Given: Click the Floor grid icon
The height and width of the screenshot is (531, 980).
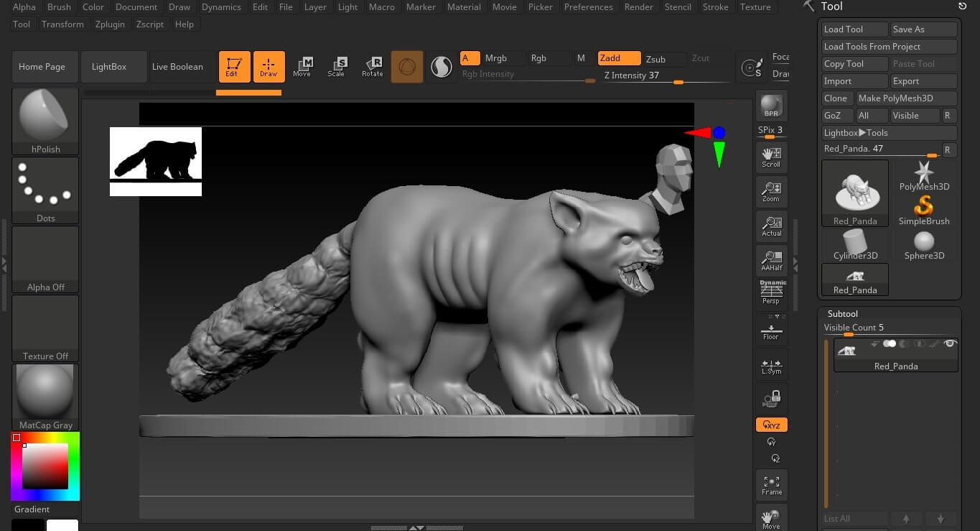Looking at the screenshot, I should [x=771, y=331].
